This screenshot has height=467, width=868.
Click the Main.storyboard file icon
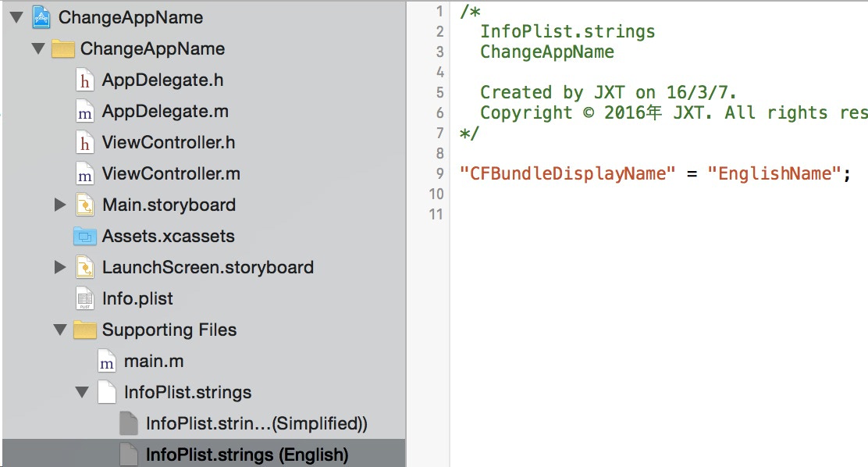[x=85, y=205]
